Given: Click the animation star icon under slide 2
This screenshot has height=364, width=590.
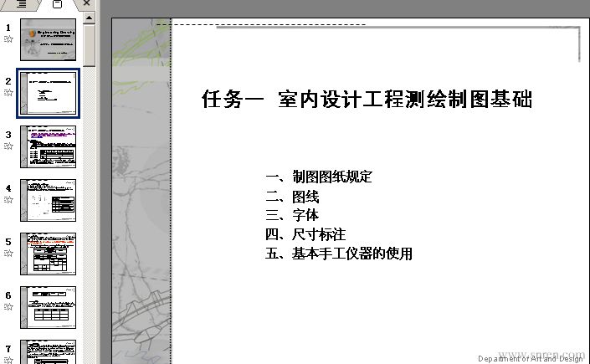Looking at the screenshot, I should click(x=8, y=92).
